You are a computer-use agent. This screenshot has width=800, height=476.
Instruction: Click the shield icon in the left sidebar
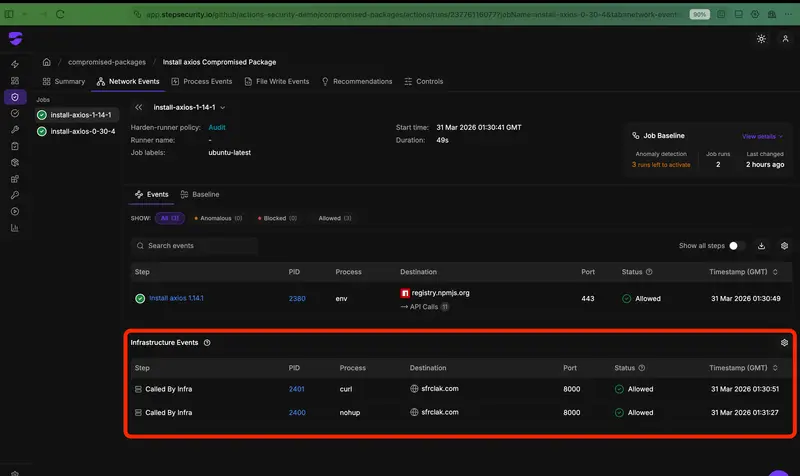click(15, 97)
